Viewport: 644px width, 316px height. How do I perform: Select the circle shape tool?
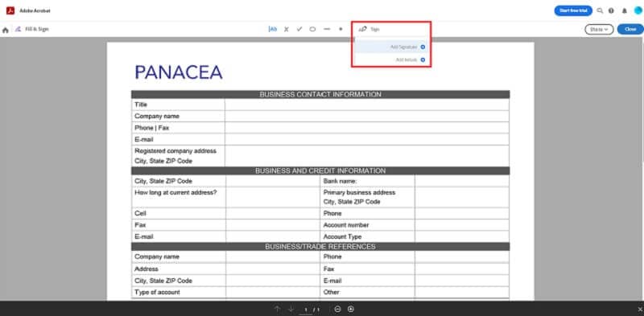[312, 29]
